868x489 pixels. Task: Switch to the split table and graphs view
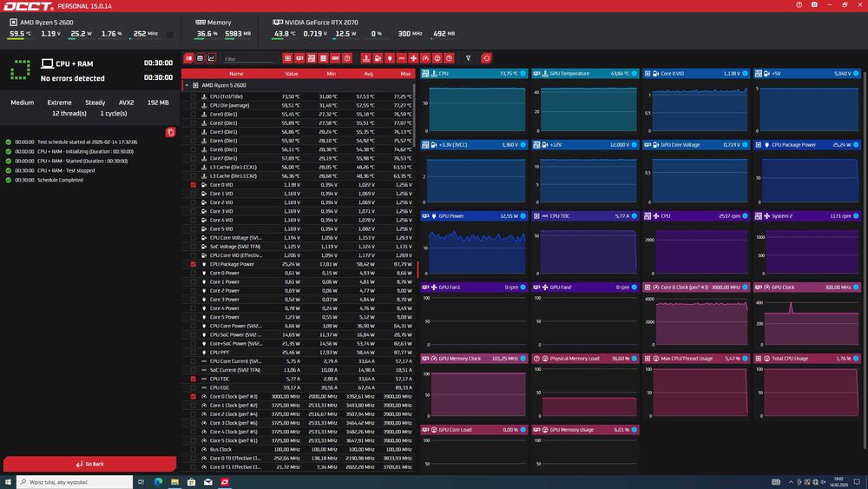click(188, 58)
